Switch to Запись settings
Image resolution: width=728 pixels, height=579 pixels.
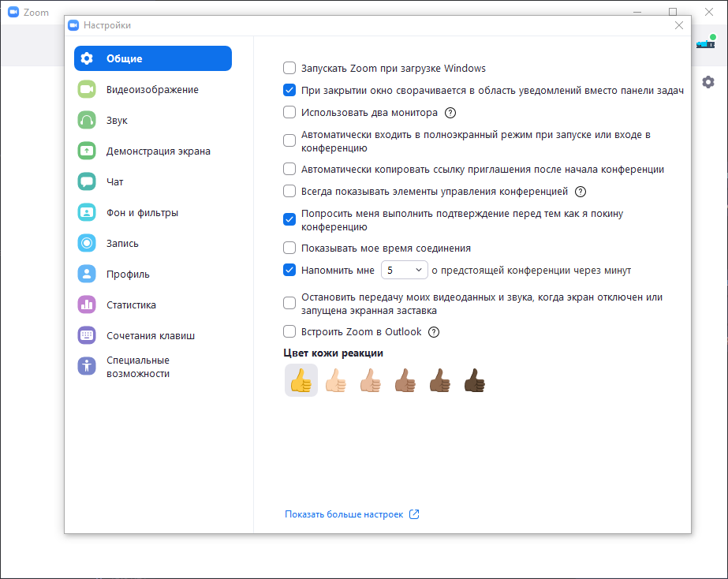coord(153,243)
